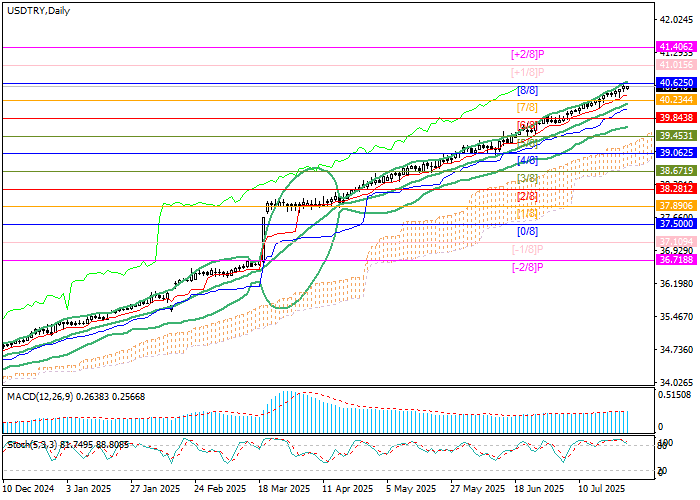
Task: Select the 27 May 2025 date label
Action: (477, 488)
